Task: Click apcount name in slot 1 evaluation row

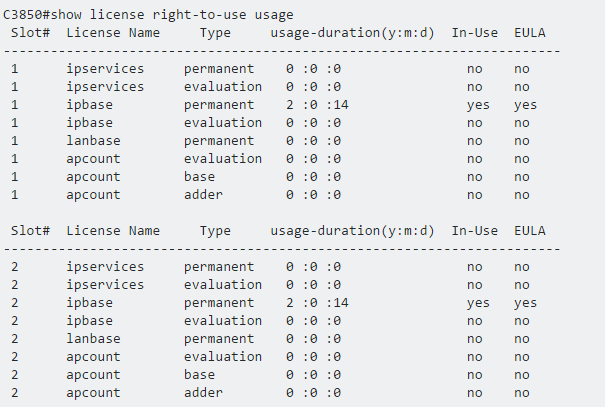Action: click(94, 159)
